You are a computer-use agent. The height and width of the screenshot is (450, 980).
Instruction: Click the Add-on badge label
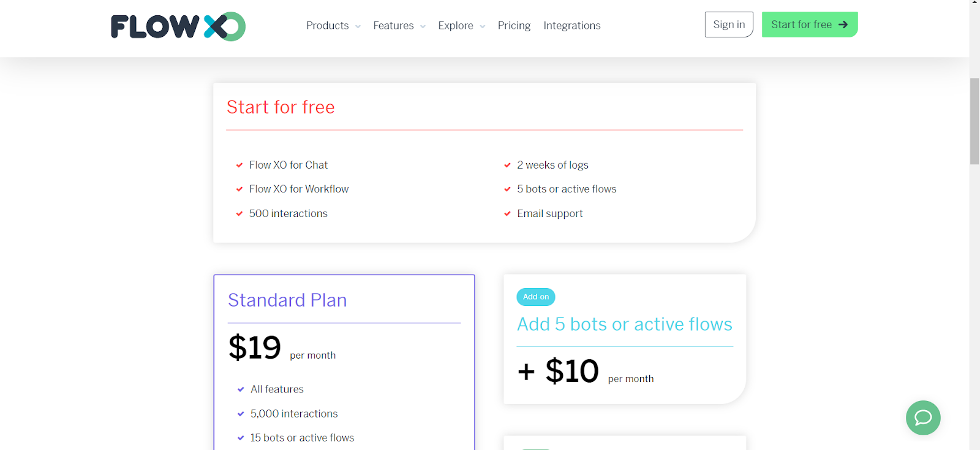pyautogui.click(x=536, y=297)
